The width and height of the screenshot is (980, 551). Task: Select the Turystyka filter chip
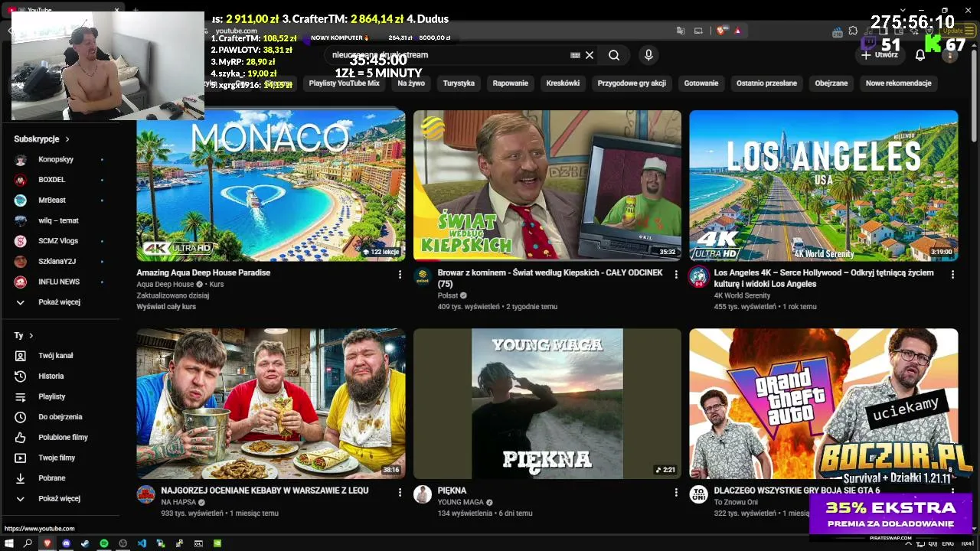[459, 83]
